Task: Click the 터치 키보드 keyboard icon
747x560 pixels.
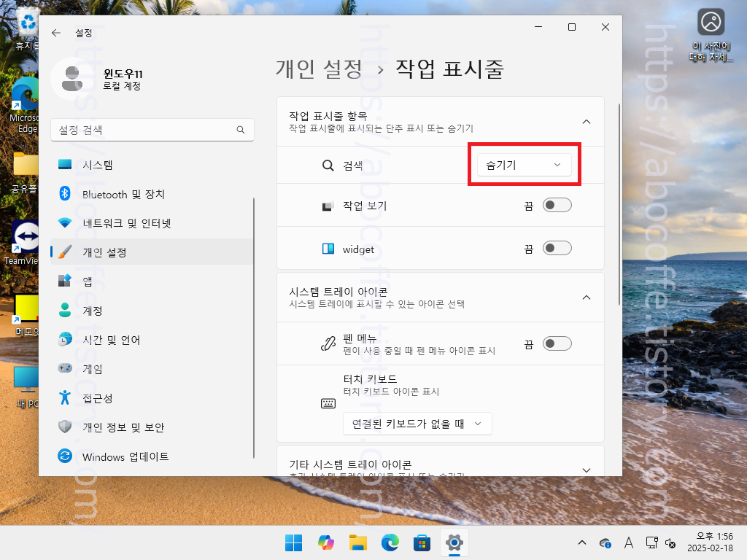Action: click(328, 404)
